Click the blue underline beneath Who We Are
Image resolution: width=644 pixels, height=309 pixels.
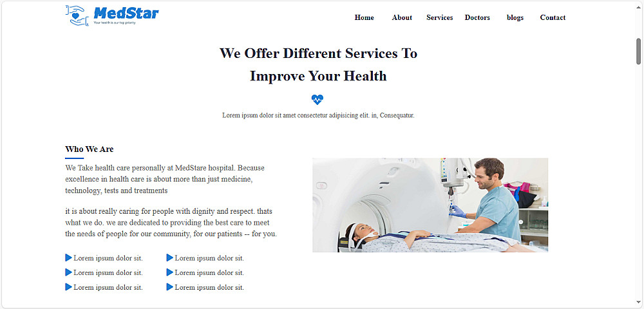pos(74,158)
